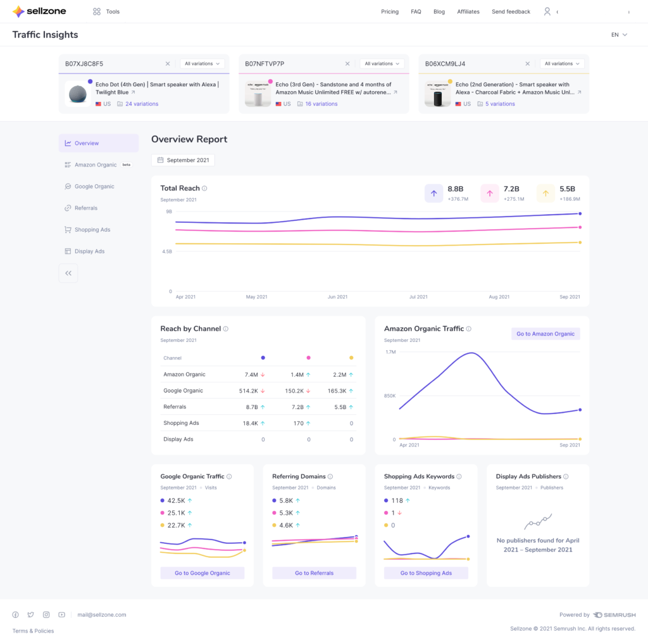Open Sellzone Twitter page icon
Viewport: 648px width, 644px height.
[x=30, y=615]
